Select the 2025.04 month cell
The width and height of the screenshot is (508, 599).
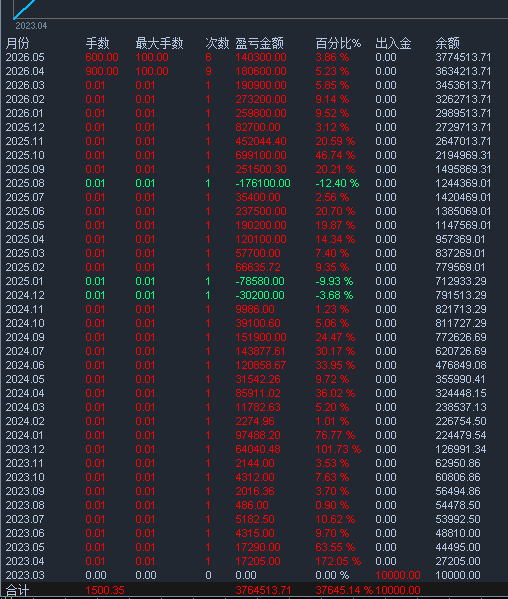point(25,240)
